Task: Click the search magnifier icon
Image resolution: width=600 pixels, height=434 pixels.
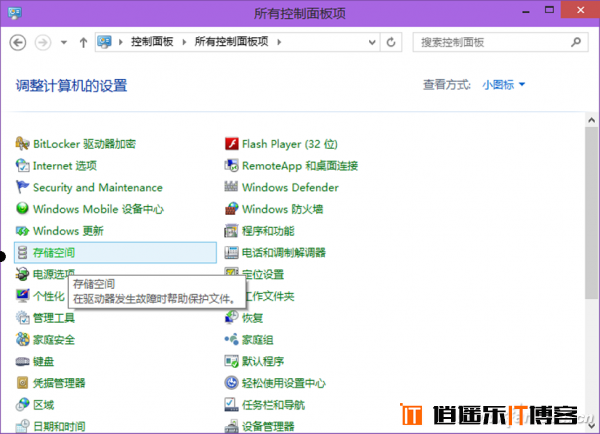Action: [576, 42]
